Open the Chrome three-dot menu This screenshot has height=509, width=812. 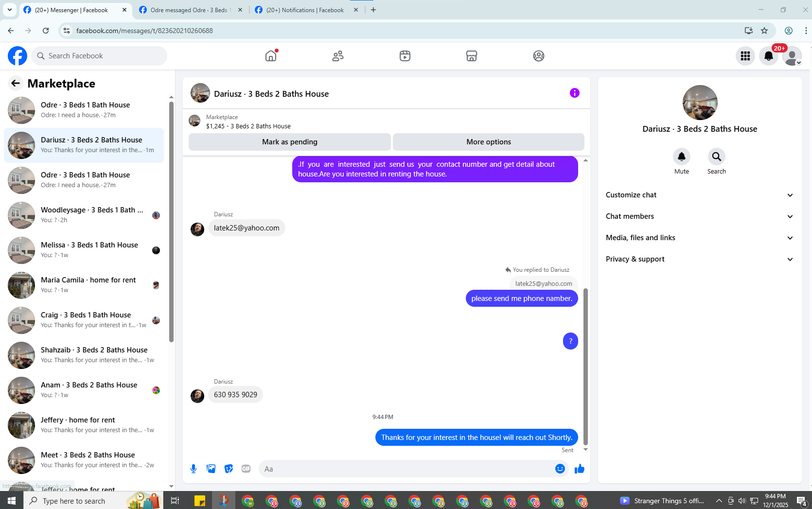click(806, 31)
